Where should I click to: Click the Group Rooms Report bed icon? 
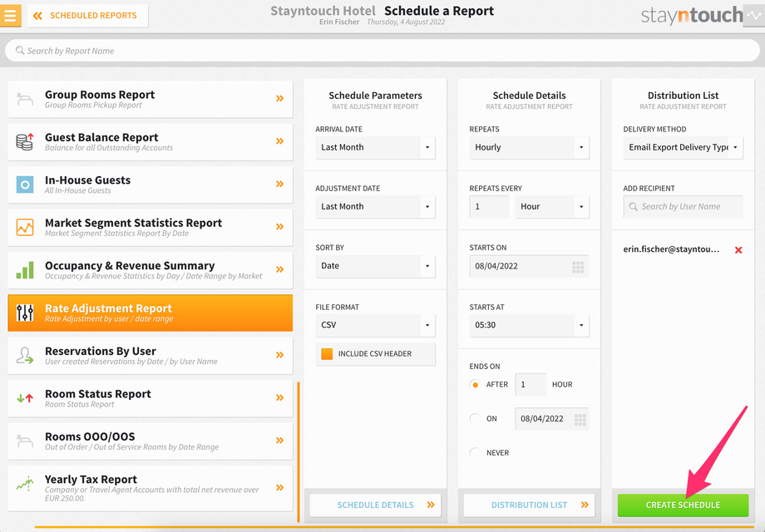click(x=25, y=99)
